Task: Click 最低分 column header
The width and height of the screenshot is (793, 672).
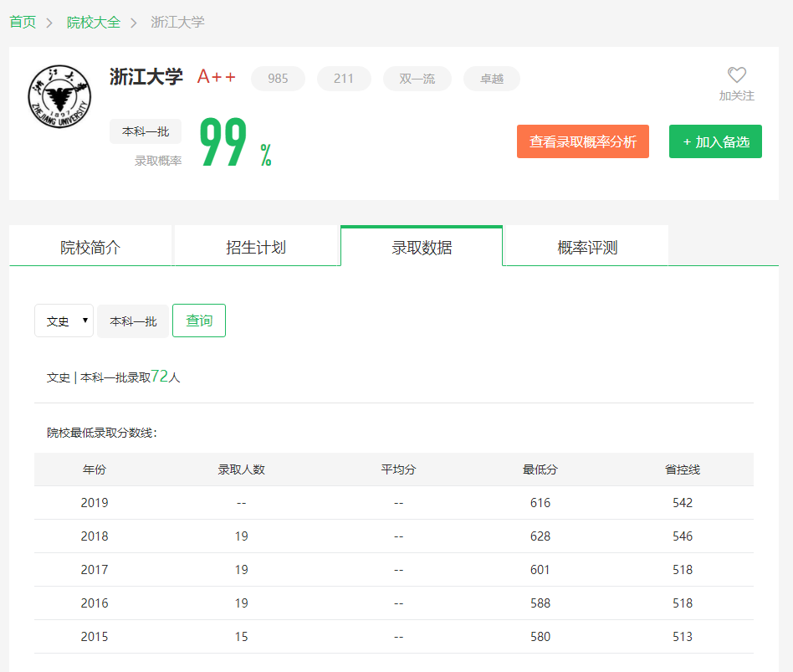Action: (540, 469)
